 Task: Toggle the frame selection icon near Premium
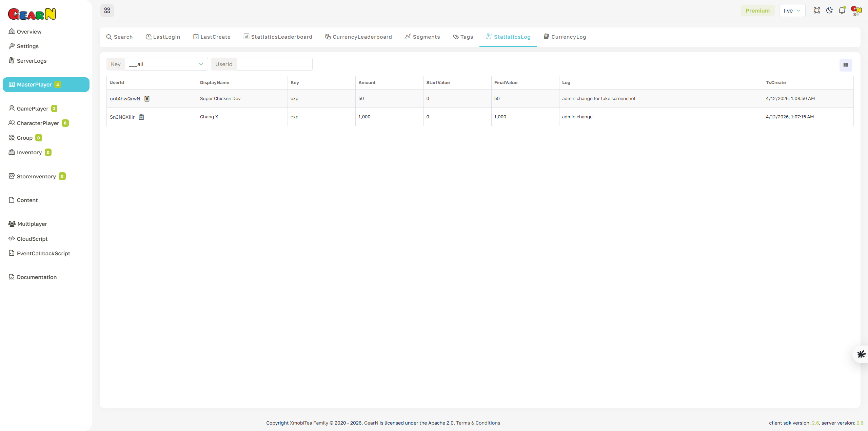(817, 11)
